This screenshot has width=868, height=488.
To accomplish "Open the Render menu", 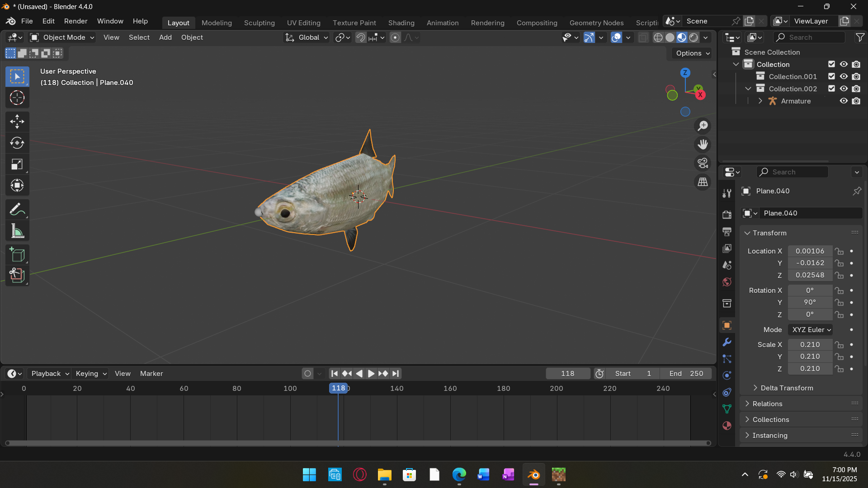I will tap(75, 21).
